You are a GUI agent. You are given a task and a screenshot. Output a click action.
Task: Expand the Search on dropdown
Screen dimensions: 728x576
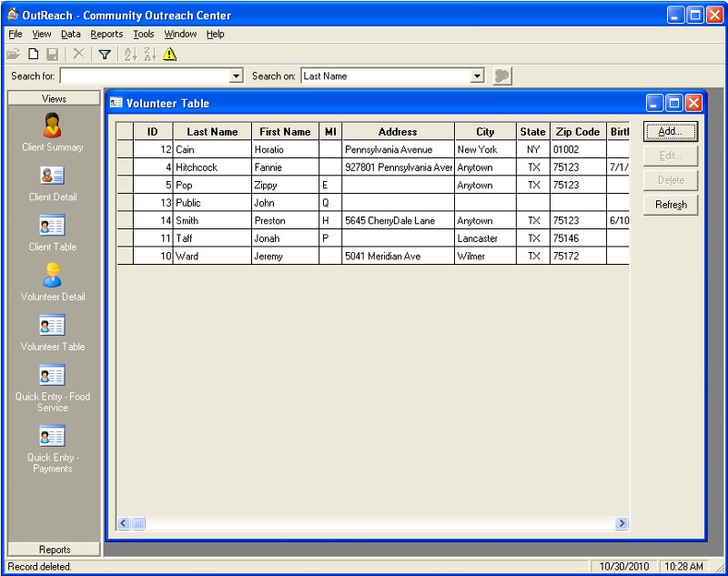[x=478, y=76]
